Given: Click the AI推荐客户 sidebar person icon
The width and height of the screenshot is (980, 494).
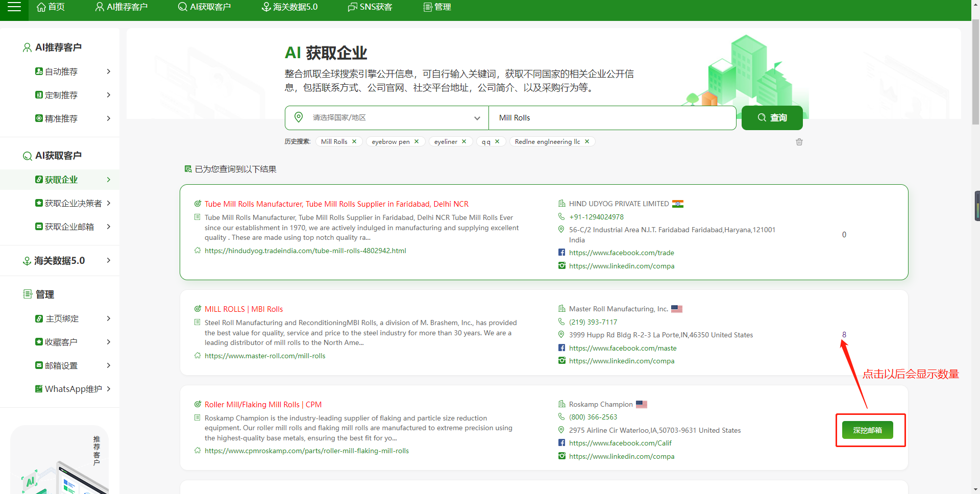Looking at the screenshot, I should (27, 47).
